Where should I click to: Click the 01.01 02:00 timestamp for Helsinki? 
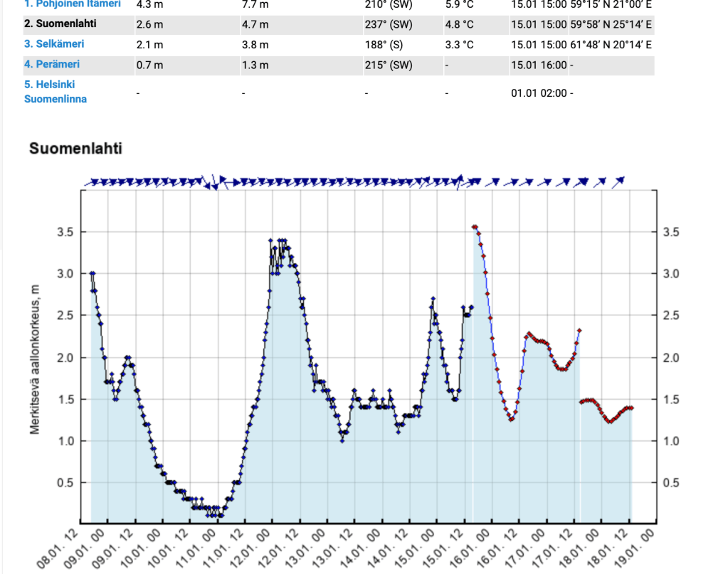(x=539, y=92)
